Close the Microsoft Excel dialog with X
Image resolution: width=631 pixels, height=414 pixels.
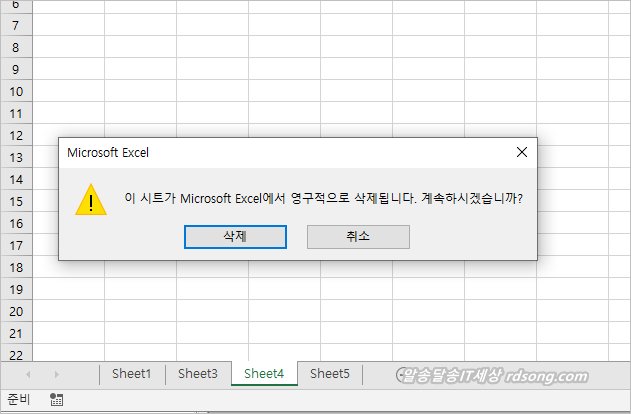pyautogui.click(x=521, y=153)
